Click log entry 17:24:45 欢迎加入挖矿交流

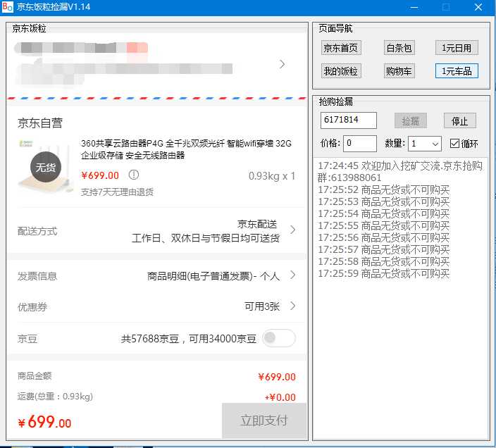click(x=400, y=171)
